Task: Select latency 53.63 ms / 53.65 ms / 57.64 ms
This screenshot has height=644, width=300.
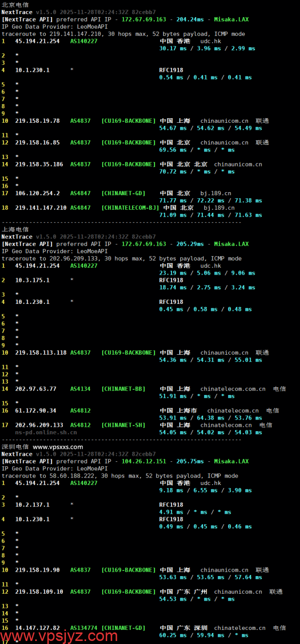Action: (x=210, y=577)
